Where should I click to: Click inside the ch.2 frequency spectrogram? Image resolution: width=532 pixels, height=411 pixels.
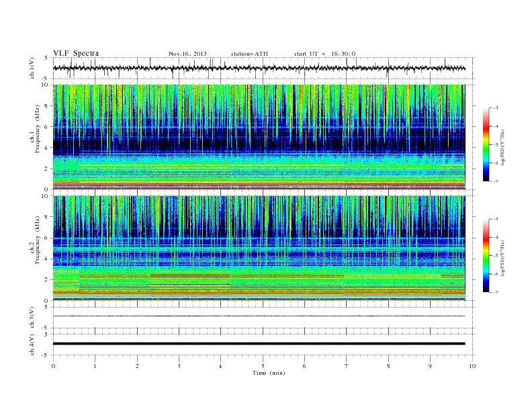point(259,248)
